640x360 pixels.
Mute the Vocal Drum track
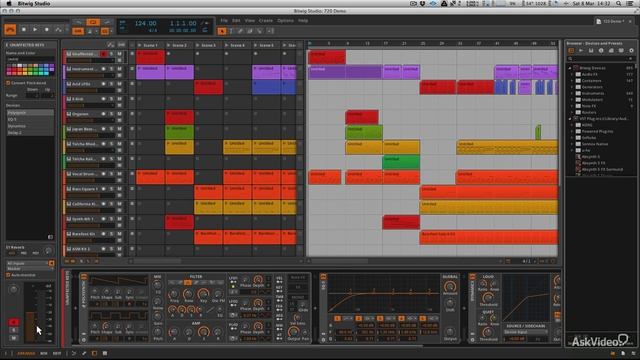click(119, 174)
